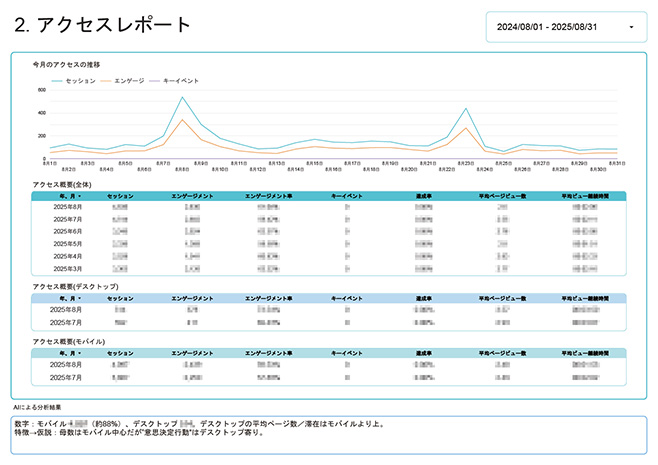The image size is (658, 465).
Task: Click 平均ページビュー数 header in desktop table
Action: (502, 298)
